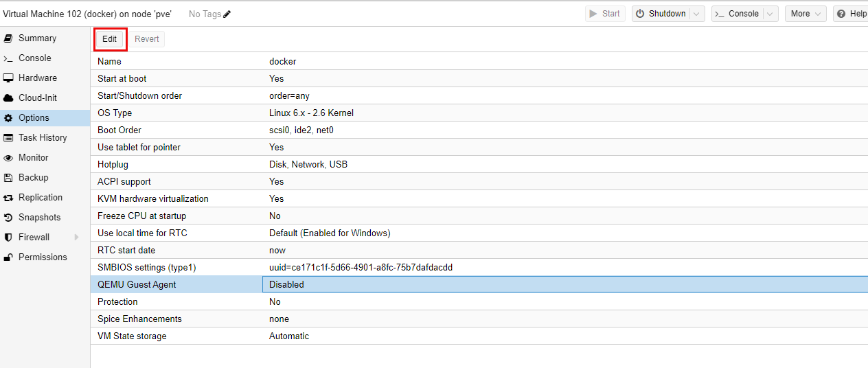The image size is (868, 368).
Task: Click the Permissions unlock icon
Action: (x=8, y=257)
